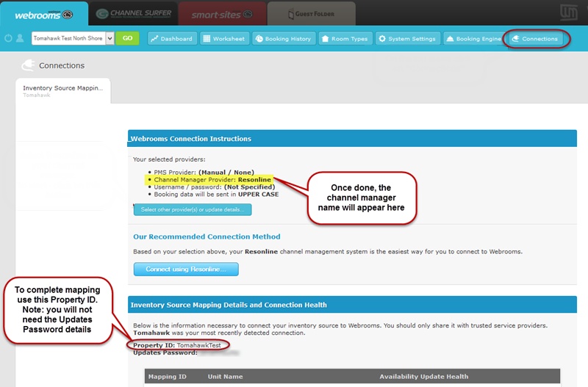The width and height of the screenshot is (588, 387).
Task: Open Room Types page
Action: coord(345,39)
